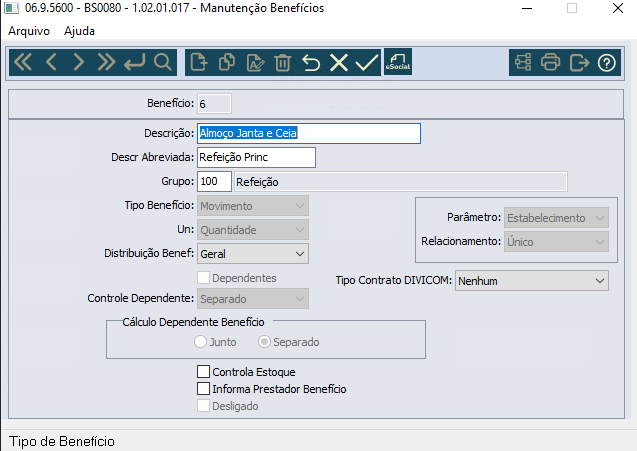Expand the Tipo Contrato DIVICOM dropdown
The image size is (637, 451).
pyautogui.click(x=532, y=280)
